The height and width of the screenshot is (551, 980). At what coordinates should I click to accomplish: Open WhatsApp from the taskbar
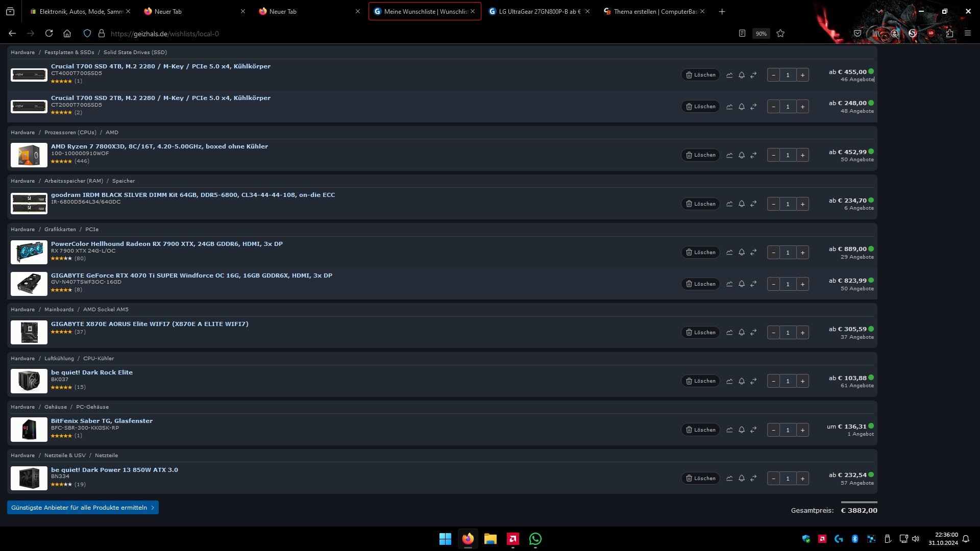[535, 539]
